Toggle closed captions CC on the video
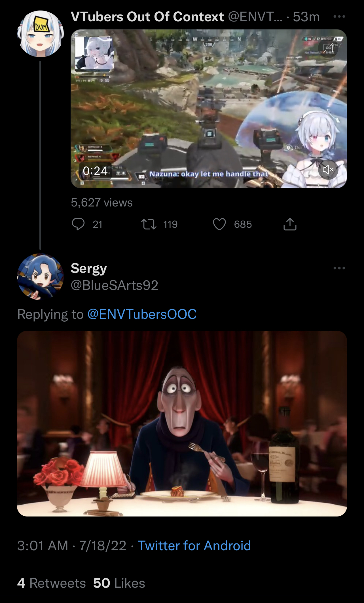This screenshot has width=364, height=603. (328, 48)
